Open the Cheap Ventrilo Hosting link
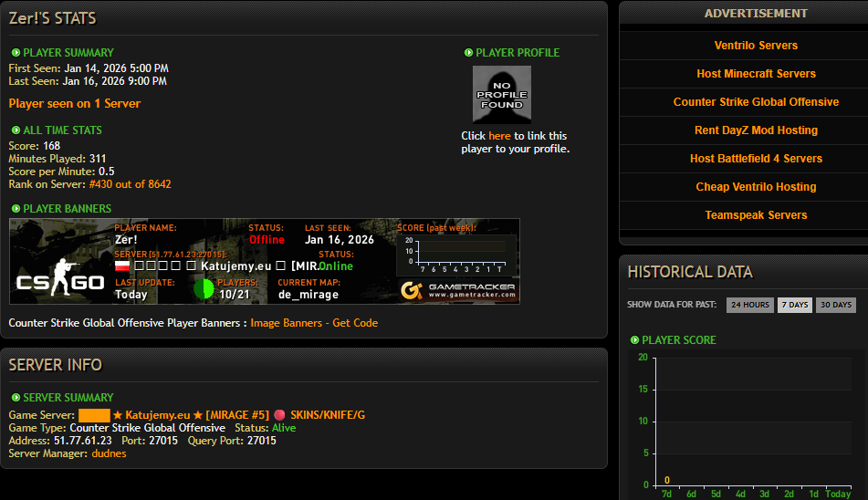This screenshot has width=868, height=500. 756,186
